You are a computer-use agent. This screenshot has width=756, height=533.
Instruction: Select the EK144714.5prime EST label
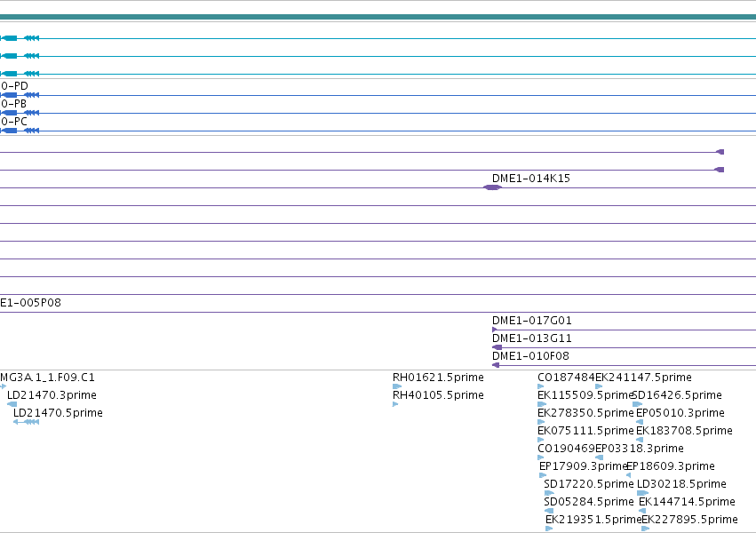(x=687, y=502)
